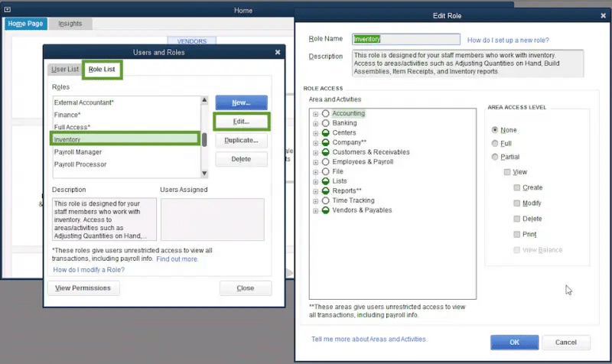612x364 pixels.
Task: Click the Vendors & Payables access circle icon
Action: coord(326,210)
